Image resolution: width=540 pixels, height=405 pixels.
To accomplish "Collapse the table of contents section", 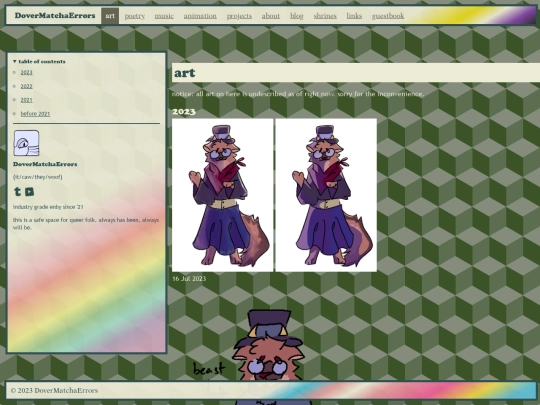I will [x=39, y=61].
